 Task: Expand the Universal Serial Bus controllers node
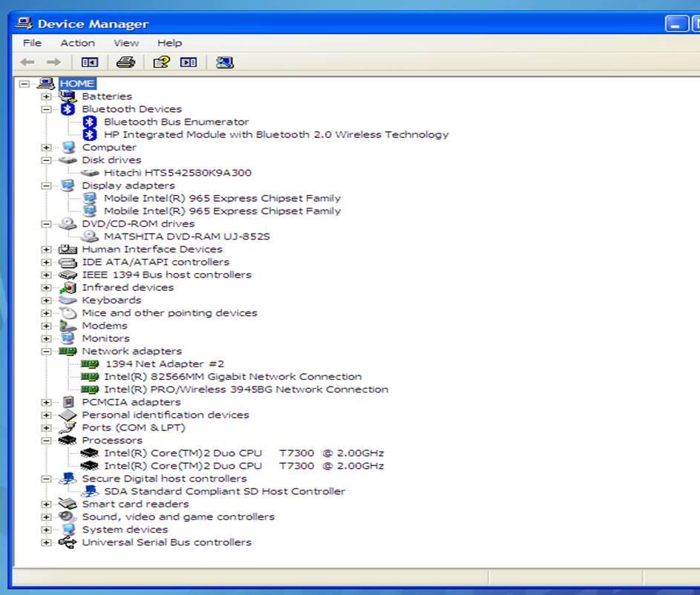pyautogui.click(x=47, y=542)
